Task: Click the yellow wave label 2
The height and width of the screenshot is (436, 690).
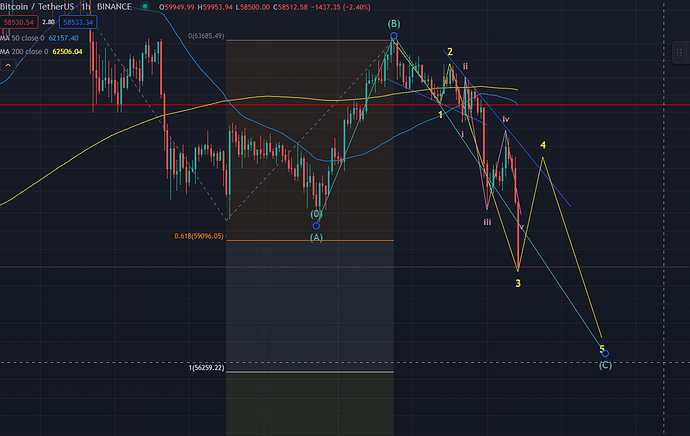Action: tap(450, 51)
